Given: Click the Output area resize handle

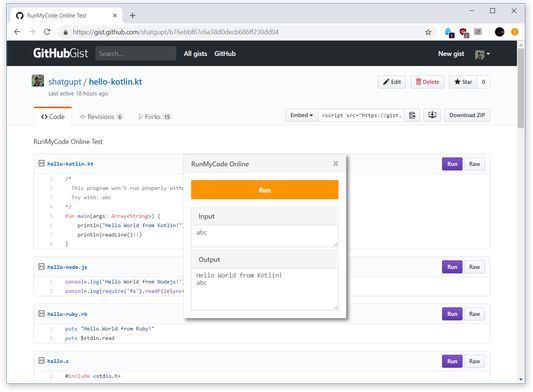Looking at the screenshot, I should (x=336, y=308).
